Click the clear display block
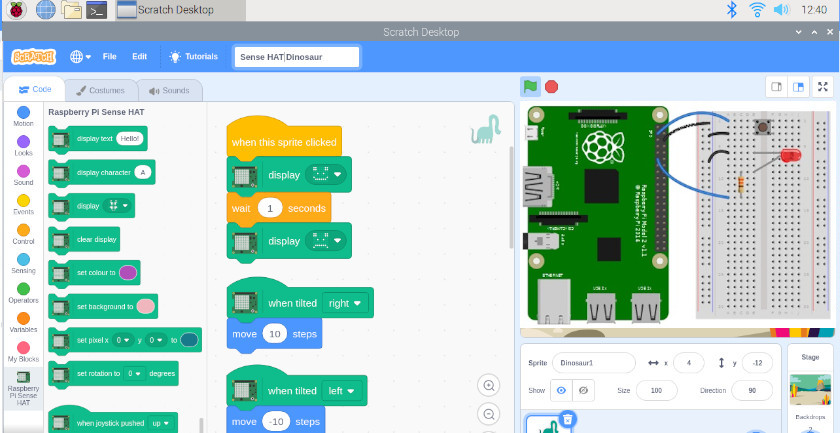Viewport: 840px width, 433px height. tap(84, 240)
